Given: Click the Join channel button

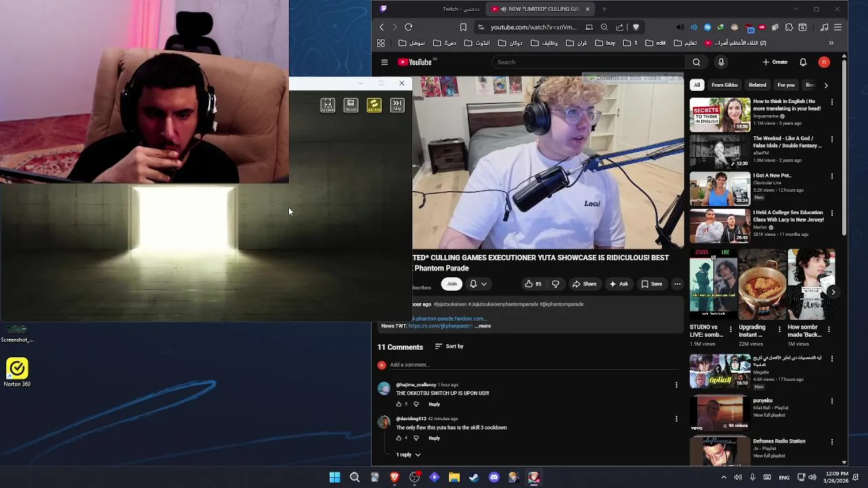Looking at the screenshot, I should 452,284.
